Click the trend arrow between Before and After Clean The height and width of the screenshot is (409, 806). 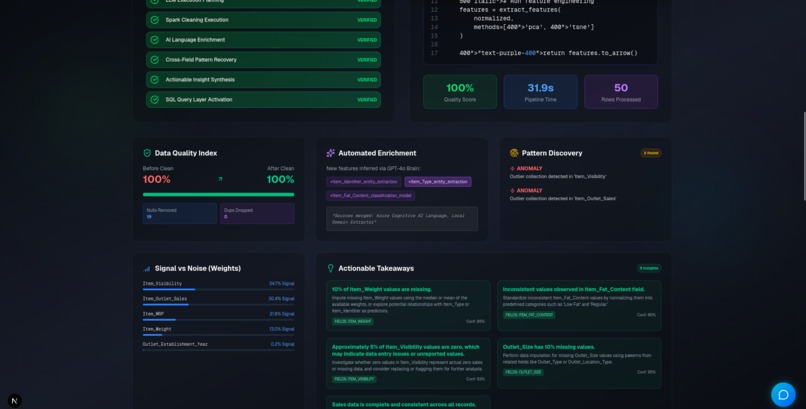pos(220,179)
